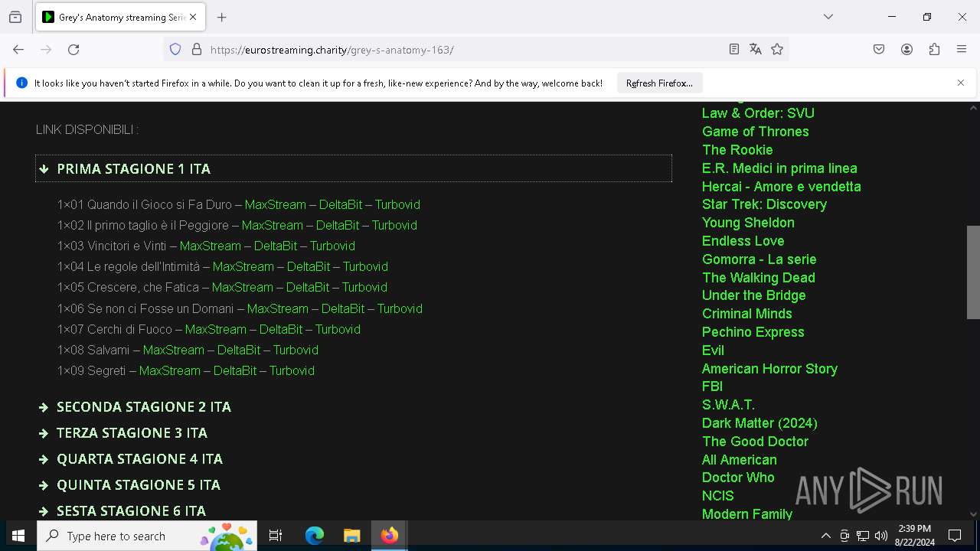This screenshot has width=980, height=551.
Task: Open Young Sheldon sidebar link
Action: pos(748,223)
